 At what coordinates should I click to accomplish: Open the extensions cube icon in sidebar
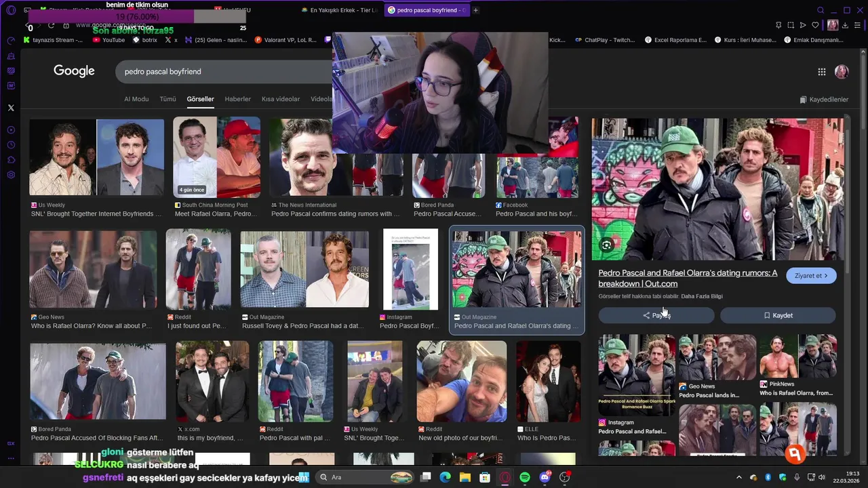pos(11,160)
